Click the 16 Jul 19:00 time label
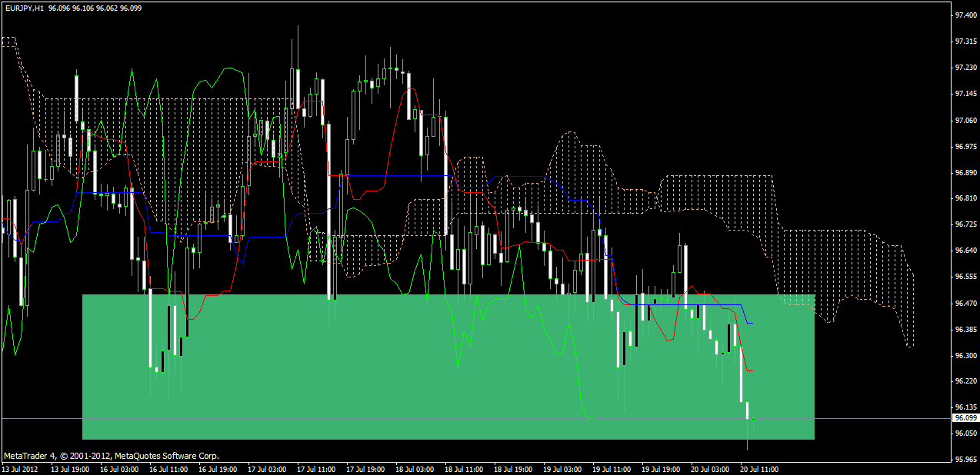 click(x=218, y=469)
